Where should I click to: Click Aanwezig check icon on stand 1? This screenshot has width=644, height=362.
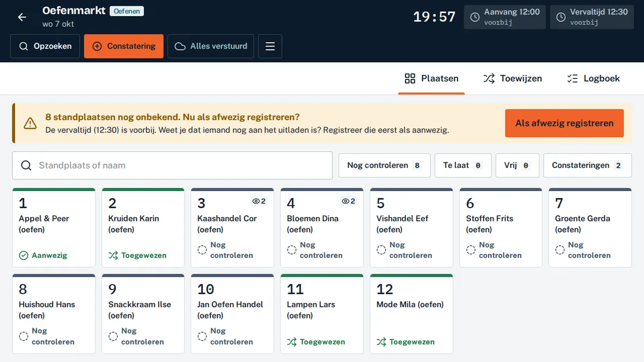(24, 255)
